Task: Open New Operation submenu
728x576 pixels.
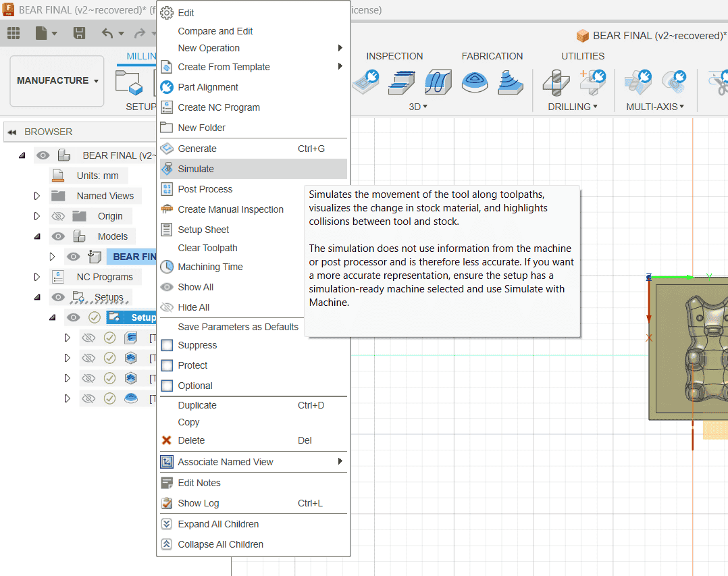Action: coord(253,48)
